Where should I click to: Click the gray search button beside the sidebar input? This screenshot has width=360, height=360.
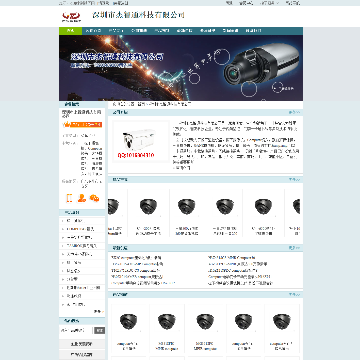(99, 330)
